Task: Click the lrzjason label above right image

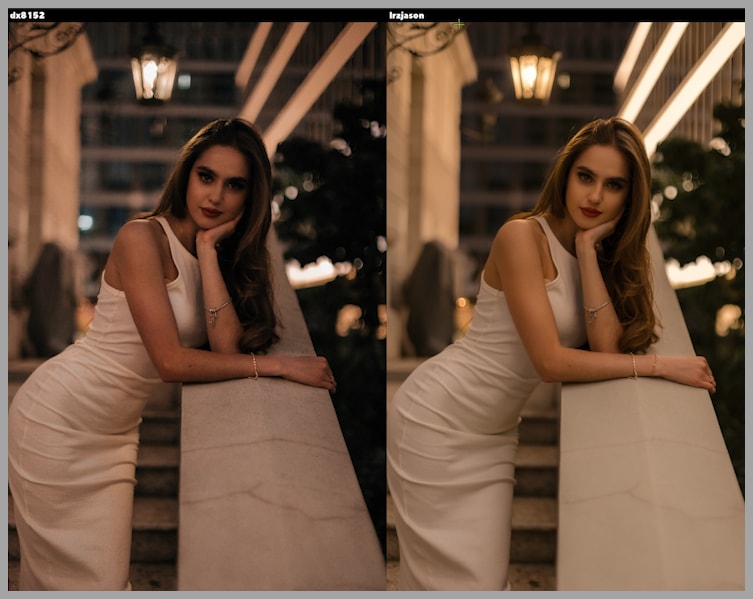Action: coord(406,15)
